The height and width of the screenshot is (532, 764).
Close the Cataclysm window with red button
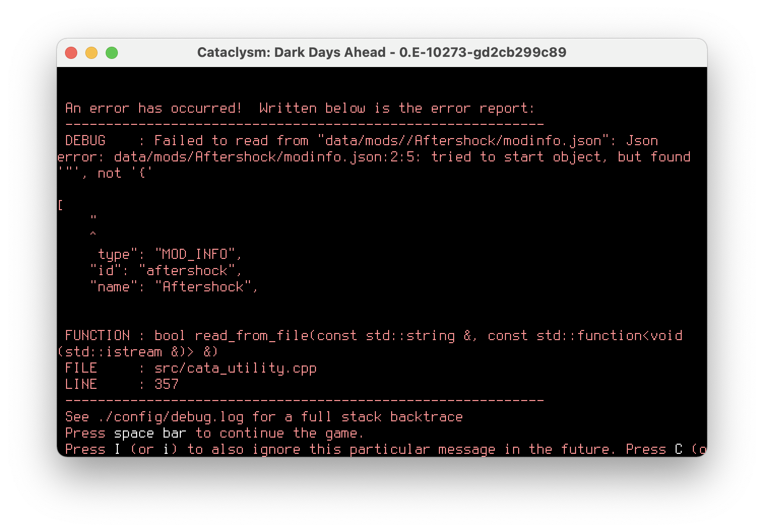click(x=71, y=53)
